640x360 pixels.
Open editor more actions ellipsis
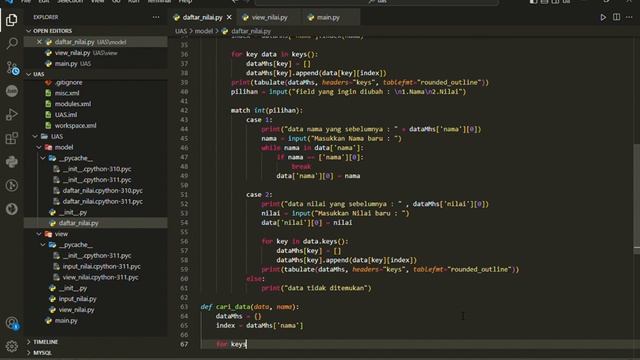tap(629, 17)
